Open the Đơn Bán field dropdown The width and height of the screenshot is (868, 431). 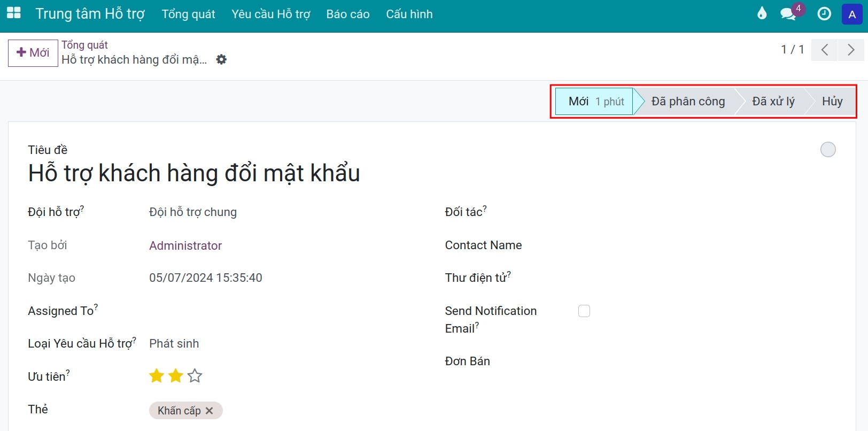(707, 361)
